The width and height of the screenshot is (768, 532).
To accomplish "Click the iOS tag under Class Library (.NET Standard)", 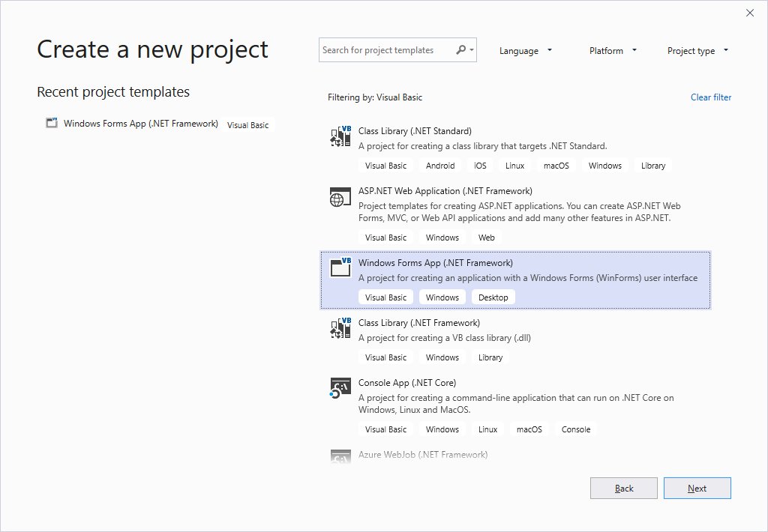I will tap(480, 166).
